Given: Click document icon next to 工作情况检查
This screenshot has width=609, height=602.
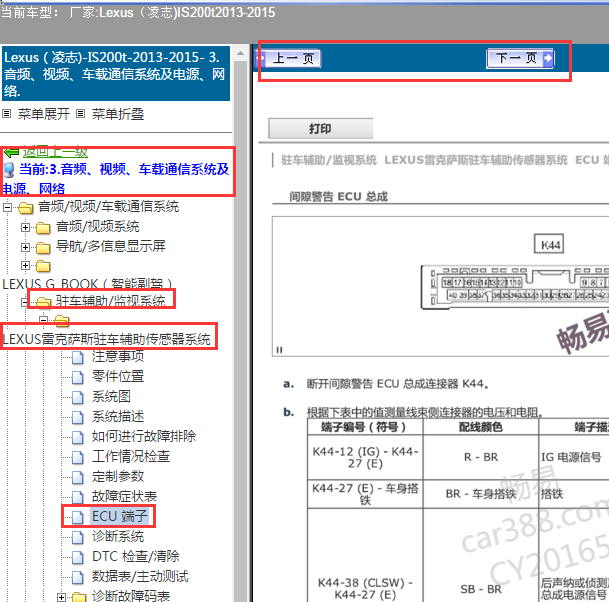Looking at the screenshot, I should click(x=78, y=458).
